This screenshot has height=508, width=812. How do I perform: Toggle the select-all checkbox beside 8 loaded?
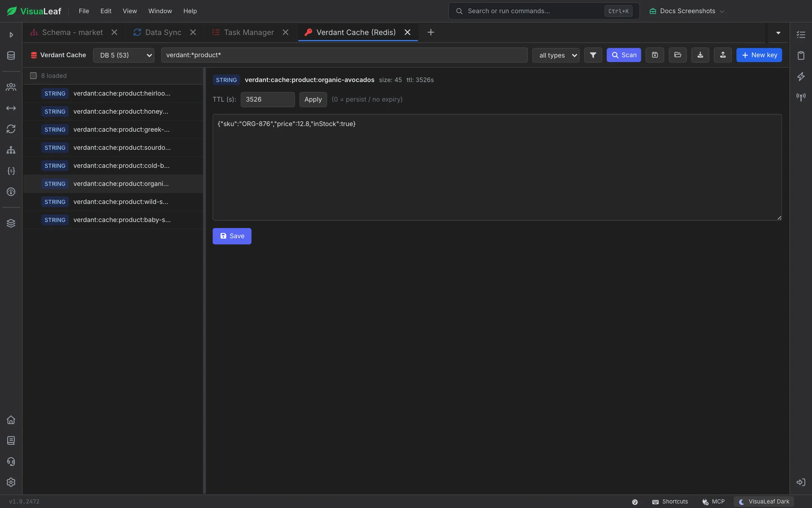click(33, 76)
